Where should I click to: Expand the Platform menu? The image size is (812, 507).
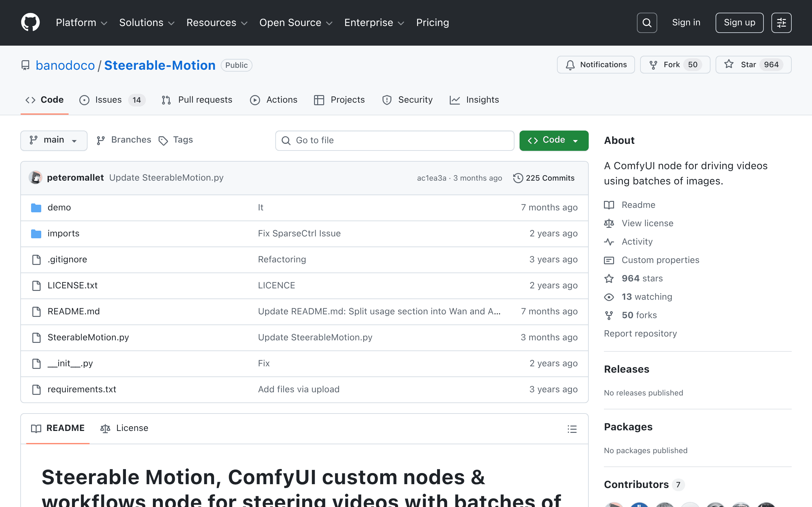coord(82,23)
